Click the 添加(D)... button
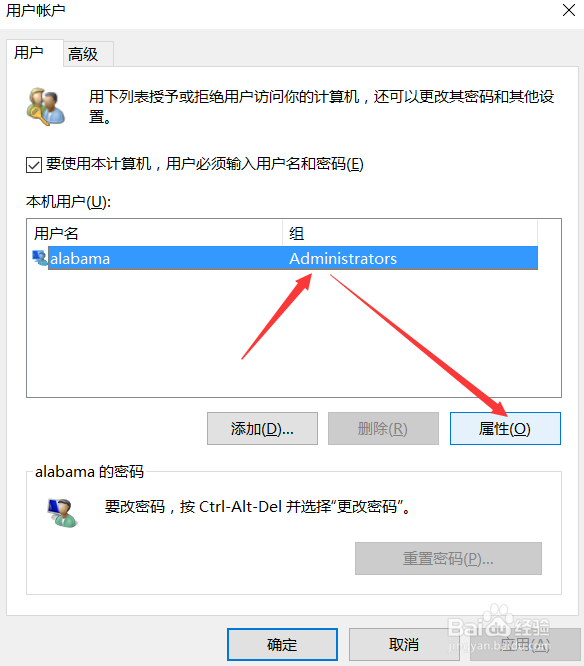The width and height of the screenshot is (584, 666). click(x=262, y=429)
